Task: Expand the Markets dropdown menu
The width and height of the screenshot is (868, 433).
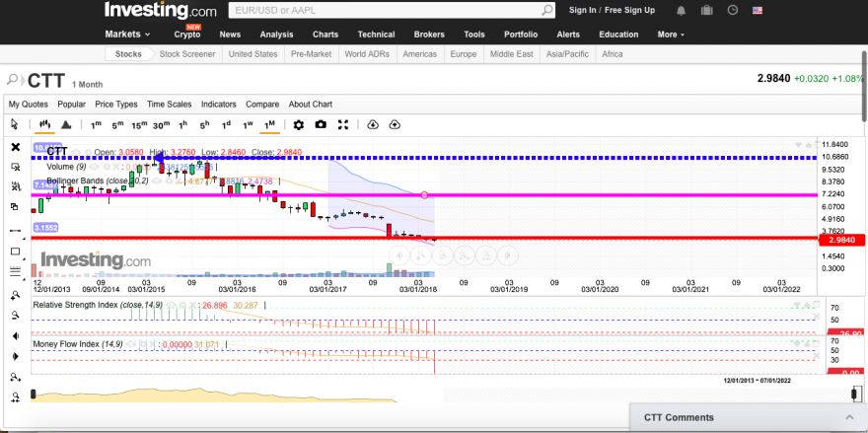Action: [x=127, y=34]
